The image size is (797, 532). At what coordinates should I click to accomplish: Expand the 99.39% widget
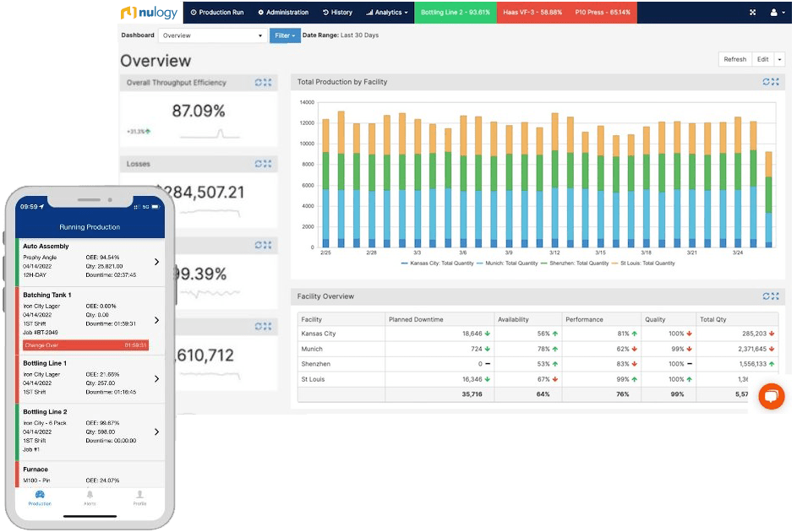(268, 245)
